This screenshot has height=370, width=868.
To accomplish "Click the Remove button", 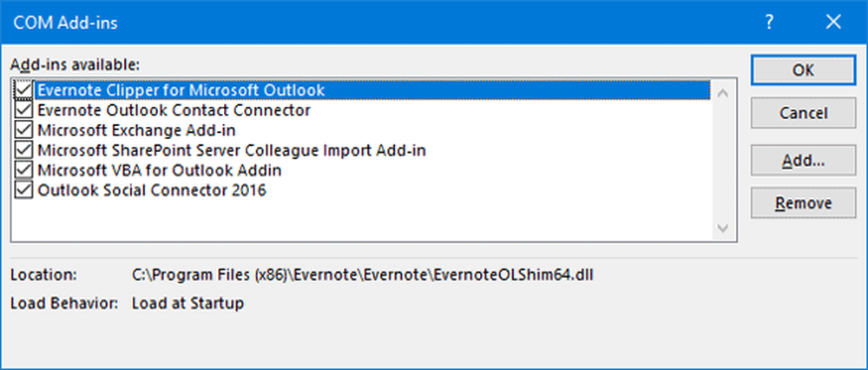I will [x=803, y=203].
